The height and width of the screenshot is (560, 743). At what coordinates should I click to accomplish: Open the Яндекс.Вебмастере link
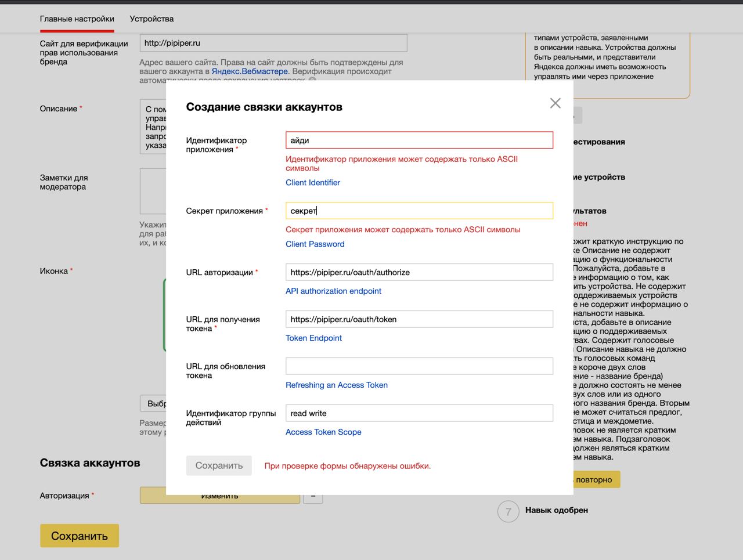coord(250,71)
